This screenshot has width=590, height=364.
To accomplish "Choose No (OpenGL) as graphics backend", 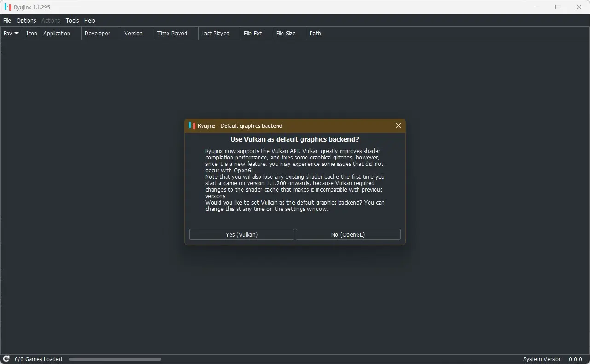I will tap(348, 234).
